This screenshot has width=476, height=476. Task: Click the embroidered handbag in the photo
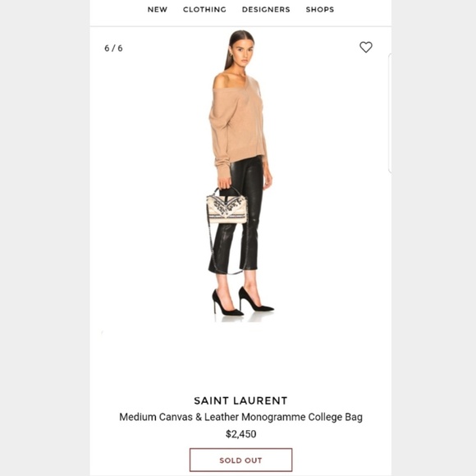click(x=227, y=208)
